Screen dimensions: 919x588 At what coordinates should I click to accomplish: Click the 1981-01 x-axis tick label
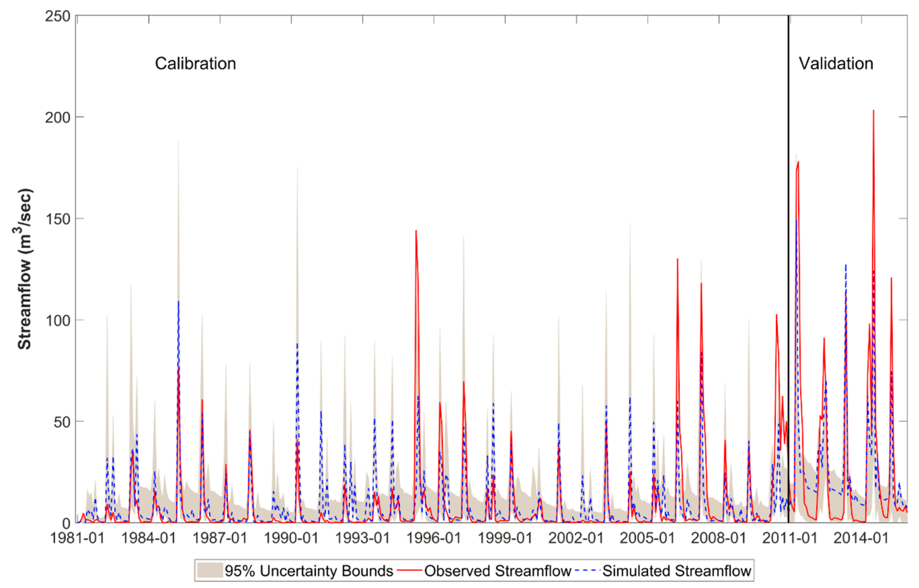pos(77,538)
